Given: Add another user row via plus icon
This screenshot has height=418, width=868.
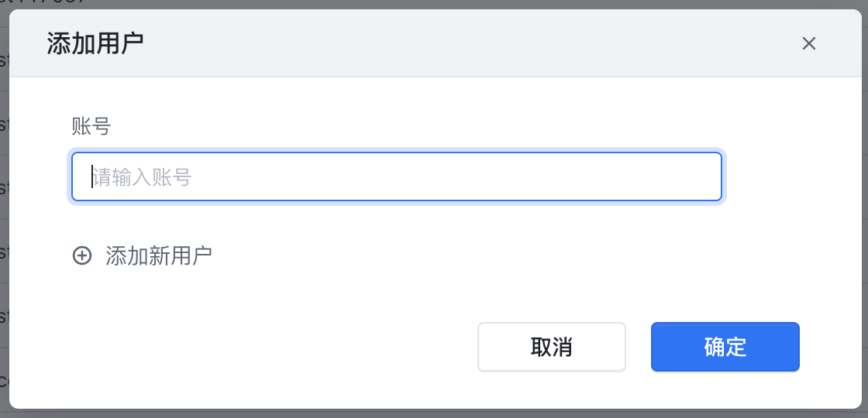Looking at the screenshot, I should (x=82, y=255).
